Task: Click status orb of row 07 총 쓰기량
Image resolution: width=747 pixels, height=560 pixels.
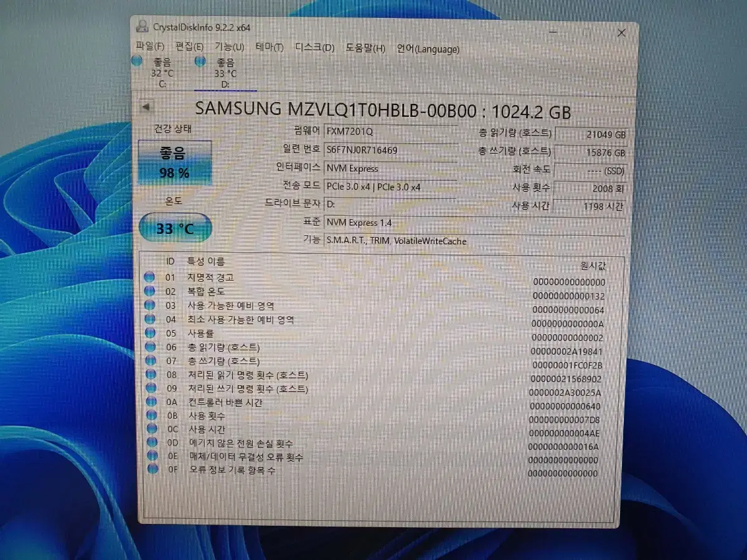Action: (150, 361)
